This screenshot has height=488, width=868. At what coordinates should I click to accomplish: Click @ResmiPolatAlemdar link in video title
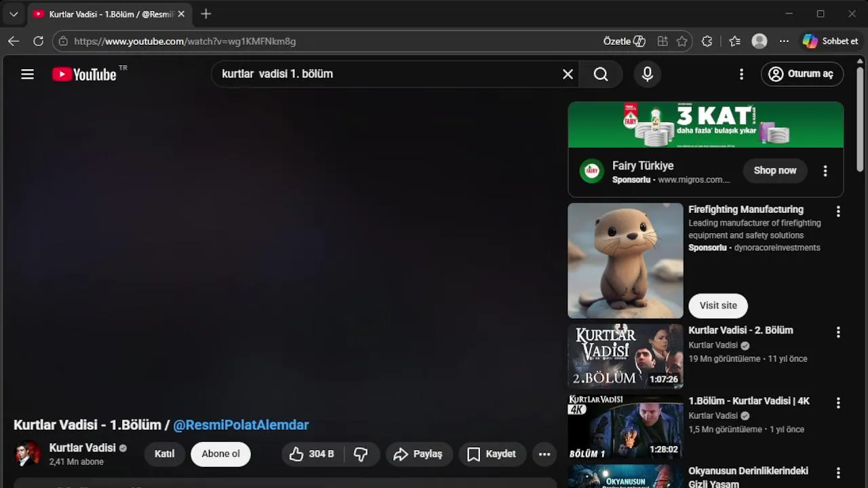coord(241,425)
